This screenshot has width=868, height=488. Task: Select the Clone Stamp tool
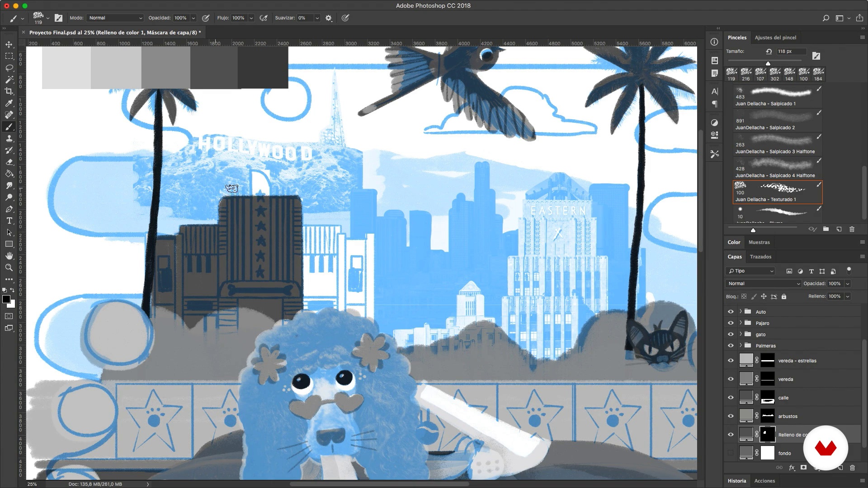(9, 138)
